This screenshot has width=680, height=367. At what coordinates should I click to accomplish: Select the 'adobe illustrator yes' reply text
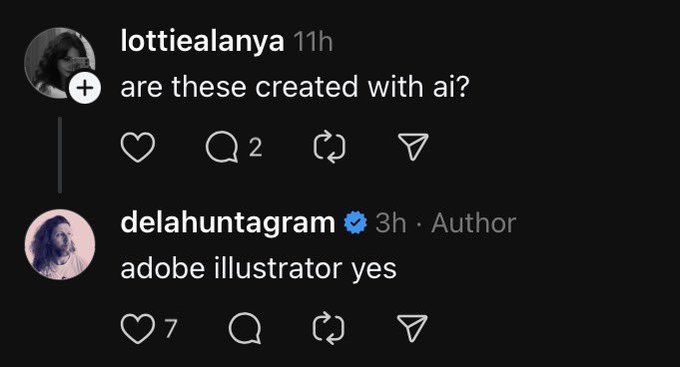(x=258, y=269)
